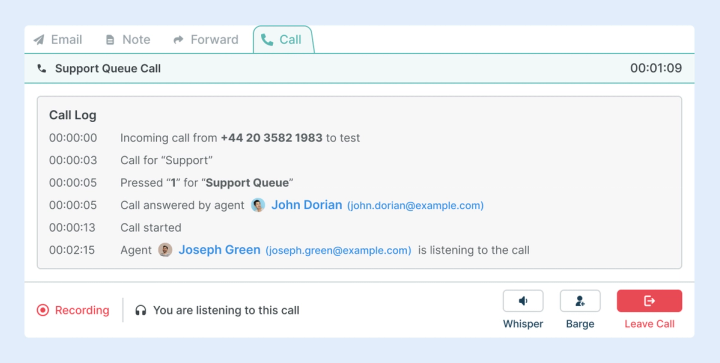Select the Forward tab
The width and height of the screenshot is (720, 363).
(x=206, y=40)
